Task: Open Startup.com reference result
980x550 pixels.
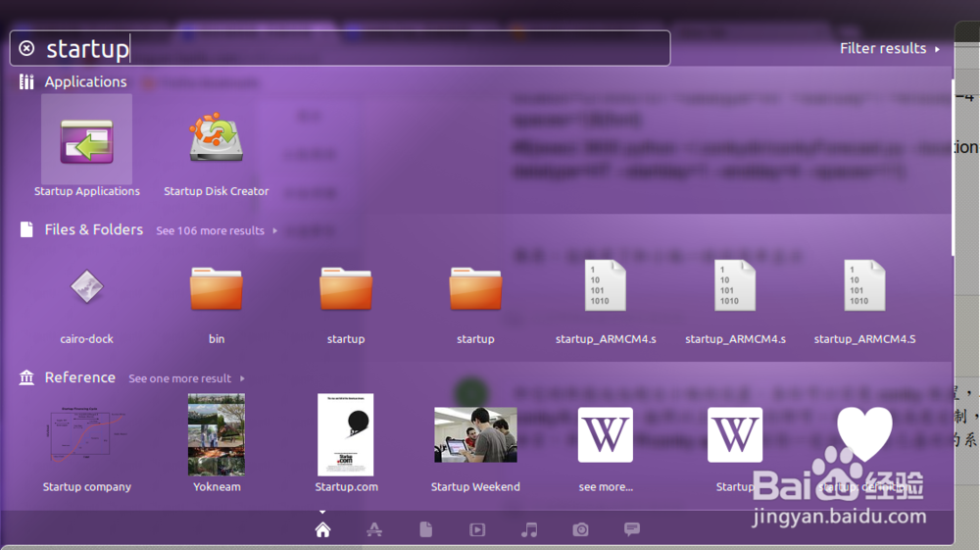Action: [x=346, y=444]
